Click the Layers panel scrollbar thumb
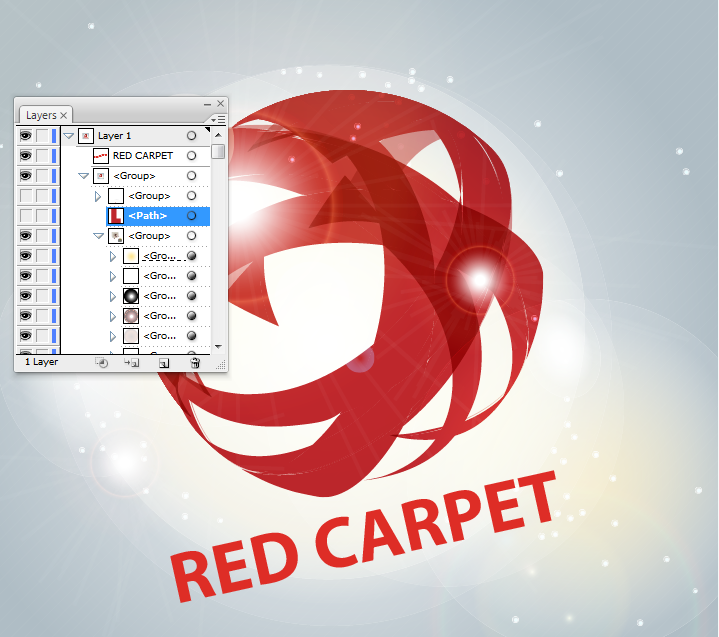This screenshot has height=637, width=719. click(x=218, y=151)
